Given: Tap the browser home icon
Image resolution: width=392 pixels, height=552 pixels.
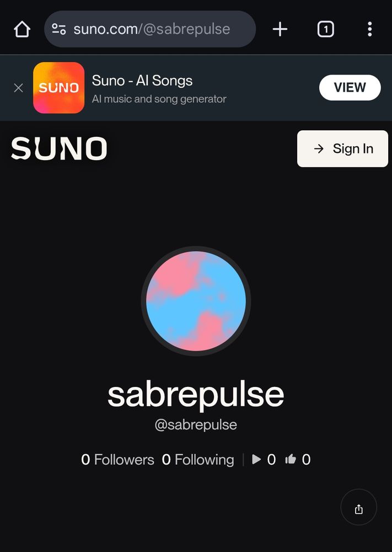Looking at the screenshot, I should 22,29.
